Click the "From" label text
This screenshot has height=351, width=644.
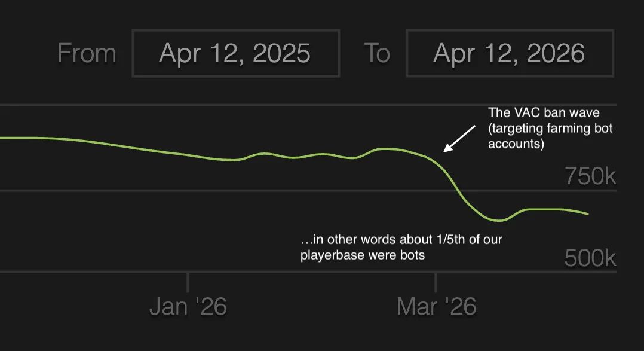point(87,54)
